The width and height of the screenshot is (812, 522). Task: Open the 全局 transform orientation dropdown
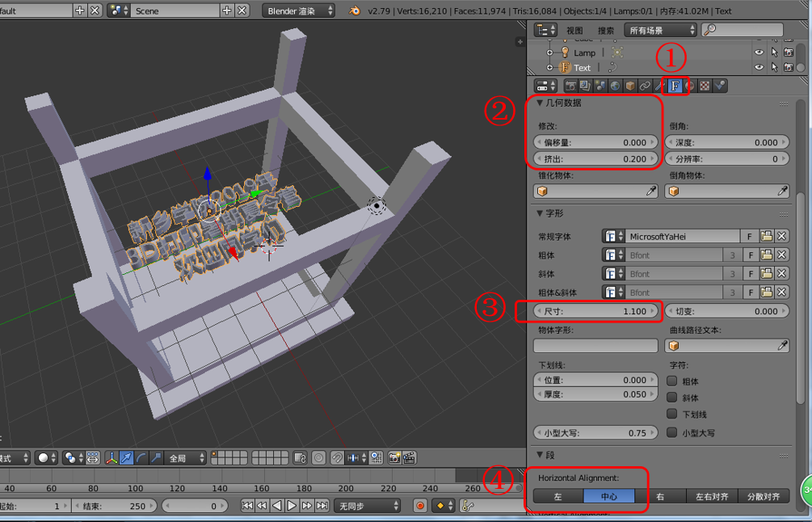coord(186,458)
